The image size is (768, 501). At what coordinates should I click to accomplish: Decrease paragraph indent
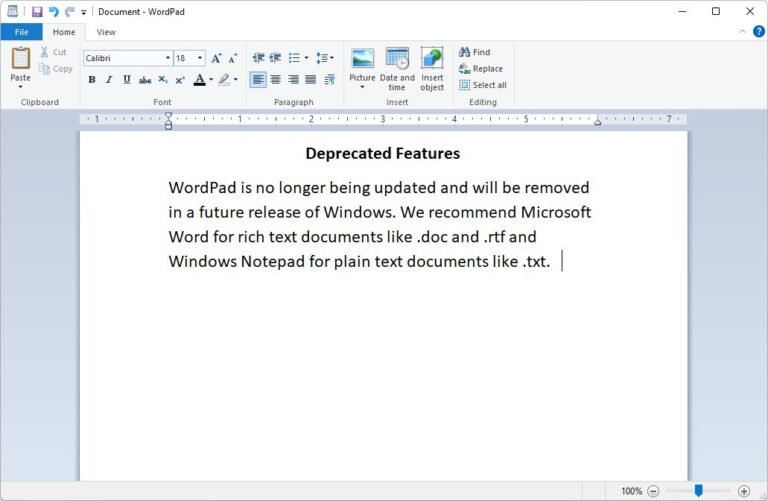[x=259, y=58]
